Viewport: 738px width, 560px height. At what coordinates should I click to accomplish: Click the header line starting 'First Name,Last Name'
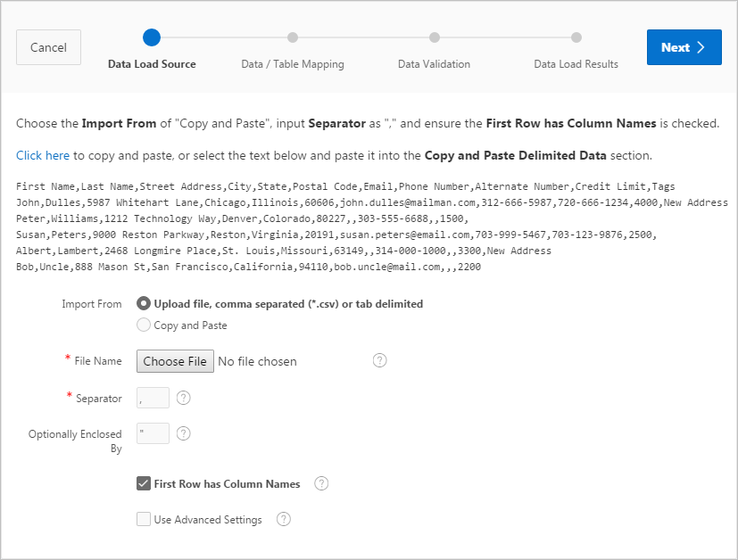coord(345,186)
